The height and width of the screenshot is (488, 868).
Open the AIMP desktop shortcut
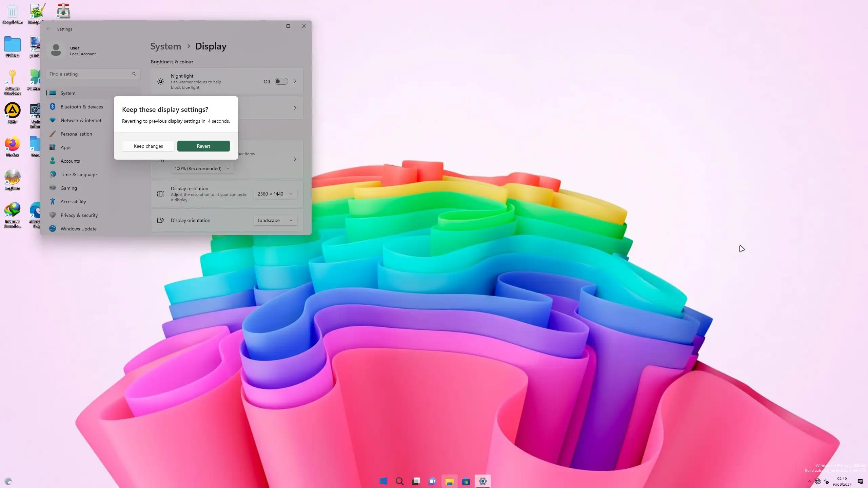[x=13, y=113]
